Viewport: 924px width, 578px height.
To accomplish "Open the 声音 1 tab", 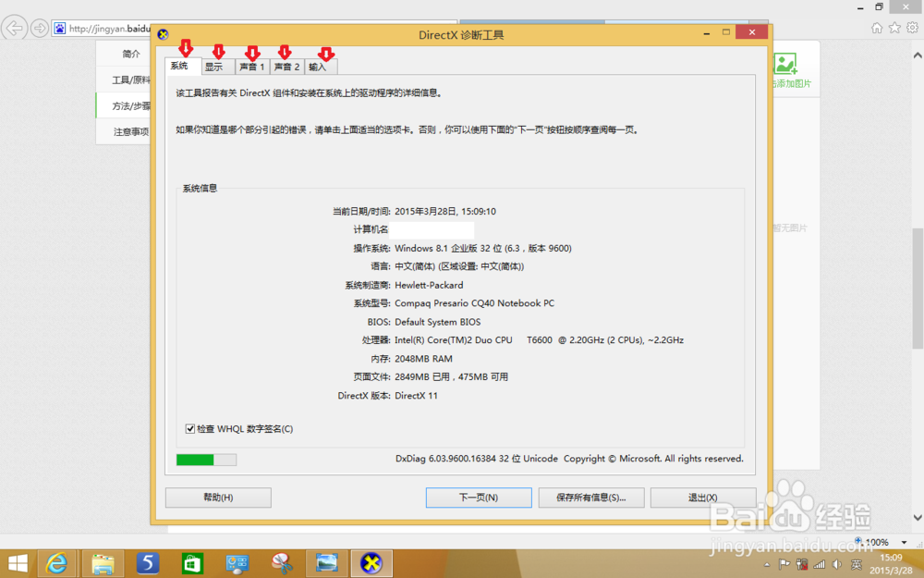I will (252, 67).
